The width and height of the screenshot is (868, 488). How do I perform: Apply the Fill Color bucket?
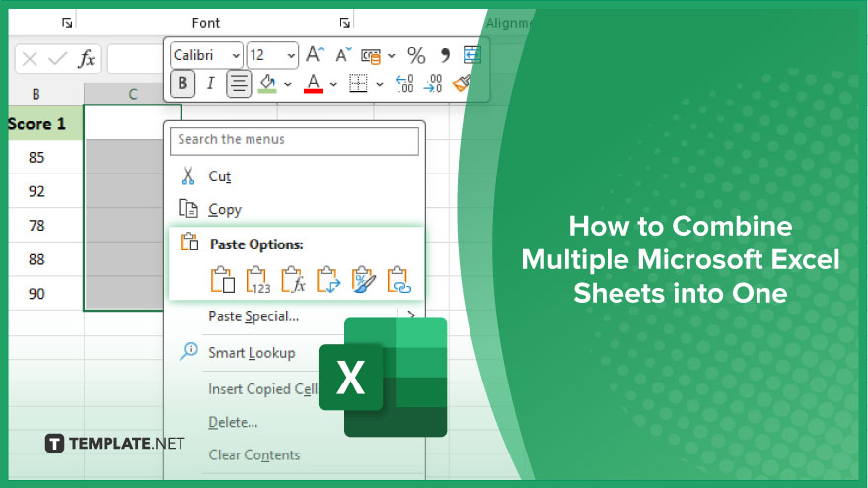[267, 84]
